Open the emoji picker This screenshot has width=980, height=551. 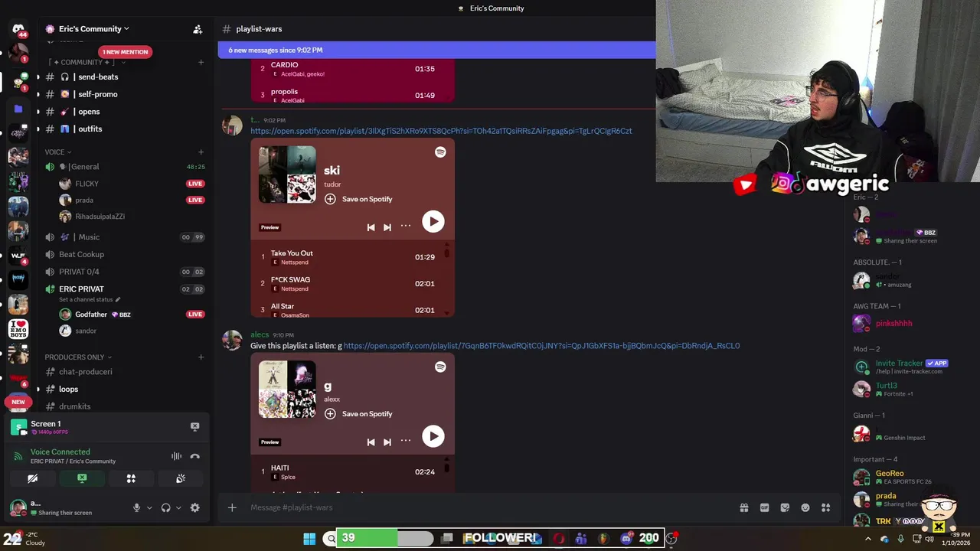tap(805, 507)
